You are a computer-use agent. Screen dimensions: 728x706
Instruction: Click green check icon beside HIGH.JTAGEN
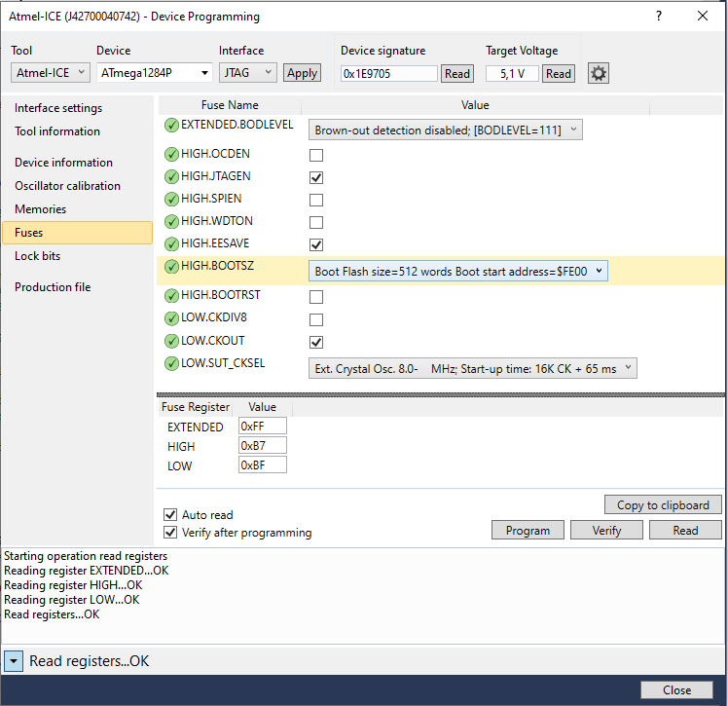[171, 177]
